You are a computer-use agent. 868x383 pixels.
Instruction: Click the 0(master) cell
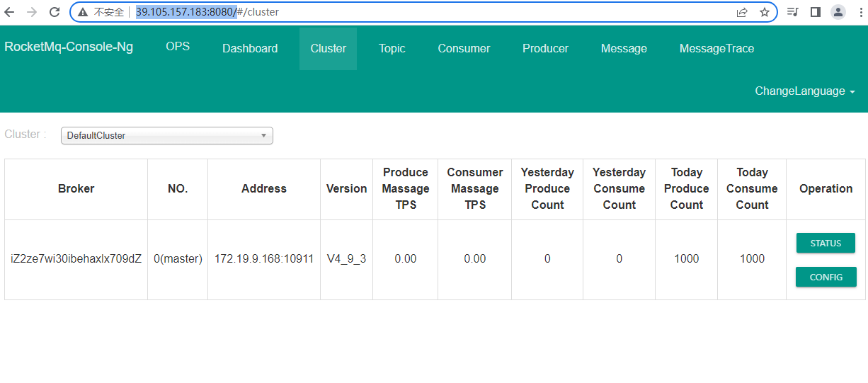178,258
